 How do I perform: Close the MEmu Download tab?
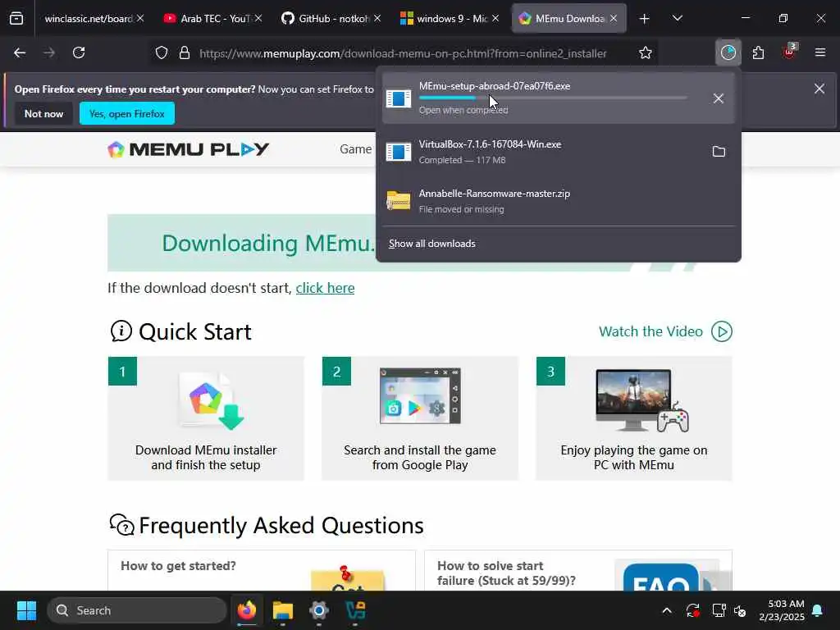pos(614,19)
